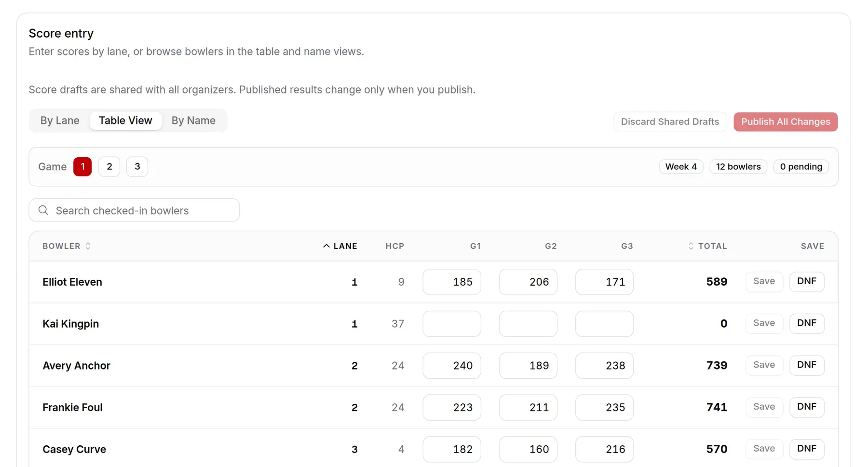
Task: Mark Avery Anchor as DNF
Action: pyautogui.click(x=807, y=365)
